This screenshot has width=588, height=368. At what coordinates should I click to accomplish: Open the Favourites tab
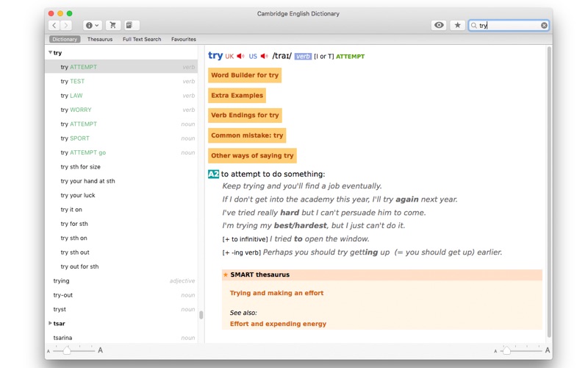click(183, 39)
